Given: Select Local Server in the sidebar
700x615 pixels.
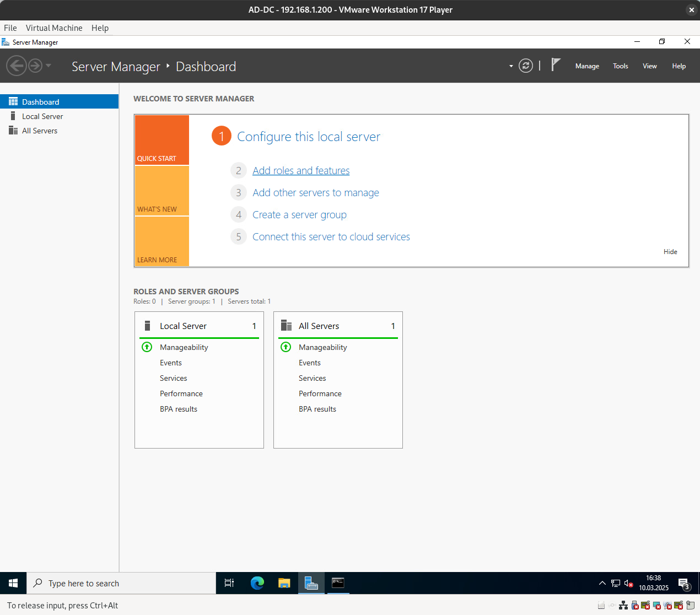Looking at the screenshot, I should tap(42, 116).
